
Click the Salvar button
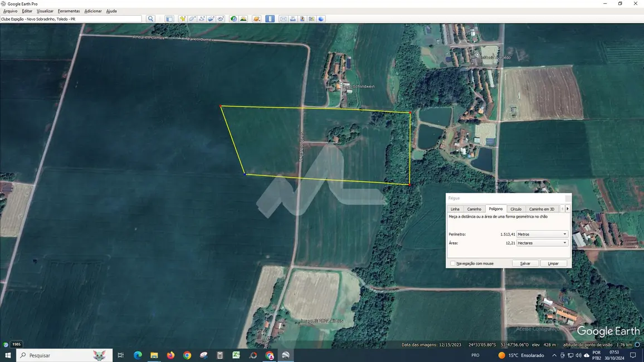tap(525, 263)
